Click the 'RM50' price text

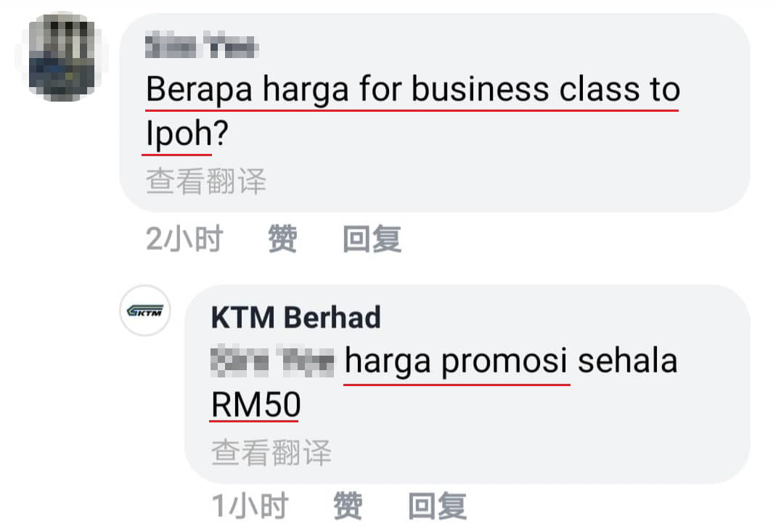(256, 404)
